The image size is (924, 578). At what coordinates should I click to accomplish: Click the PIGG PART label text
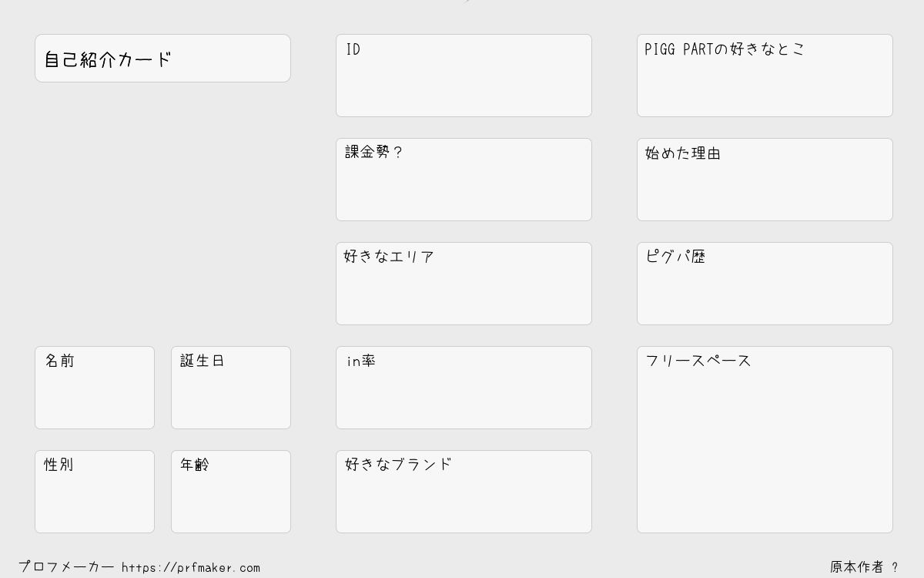click(679, 49)
